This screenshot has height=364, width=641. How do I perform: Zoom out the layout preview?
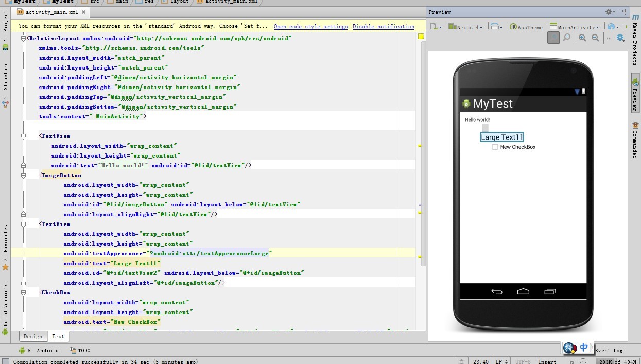[595, 38]
